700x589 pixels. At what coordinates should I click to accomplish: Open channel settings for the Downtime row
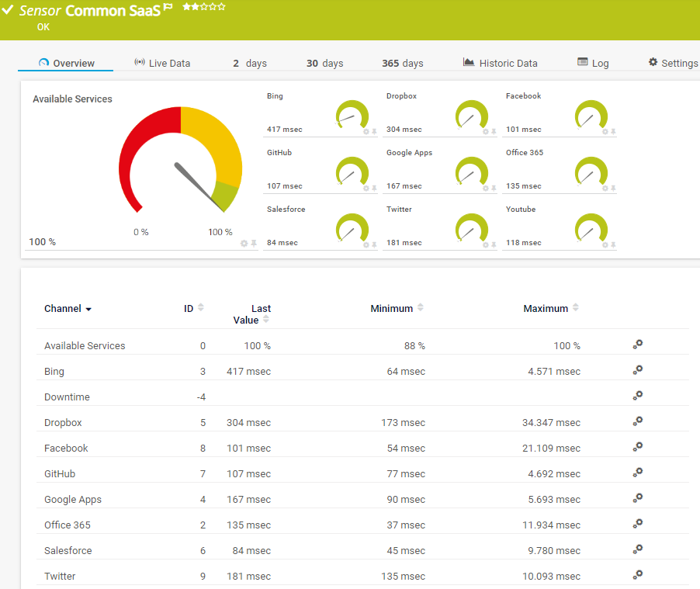click(x=637, y=396)
